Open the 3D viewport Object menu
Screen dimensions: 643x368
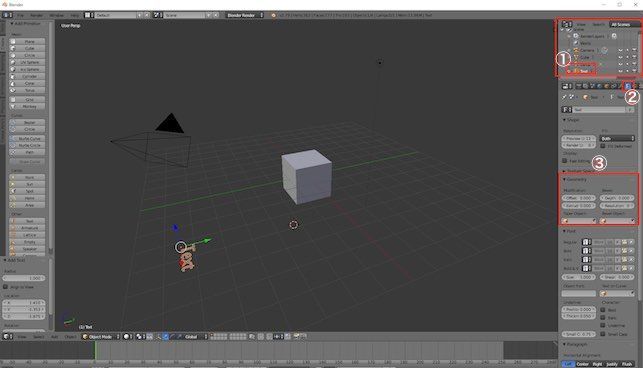[70, 336]
